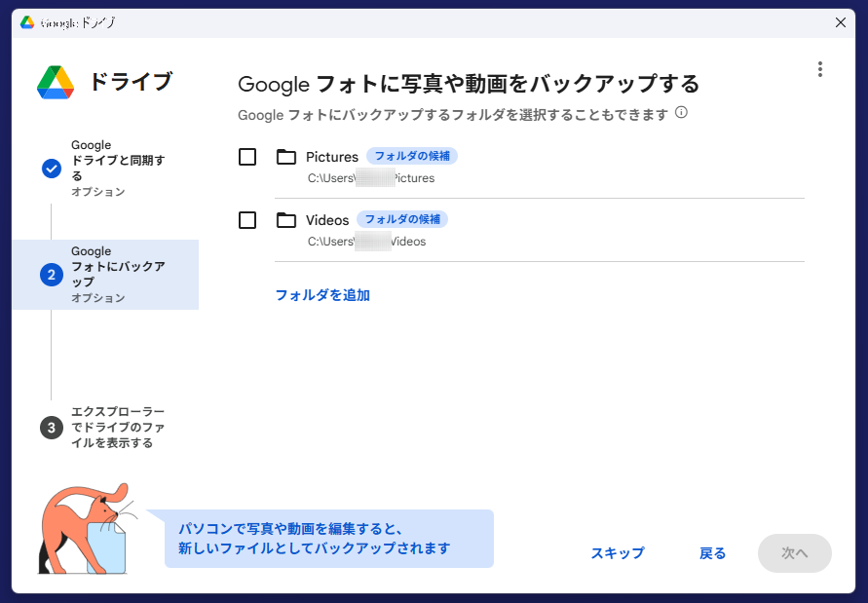Click the step 2 number circle

click(x=52, y=275)
